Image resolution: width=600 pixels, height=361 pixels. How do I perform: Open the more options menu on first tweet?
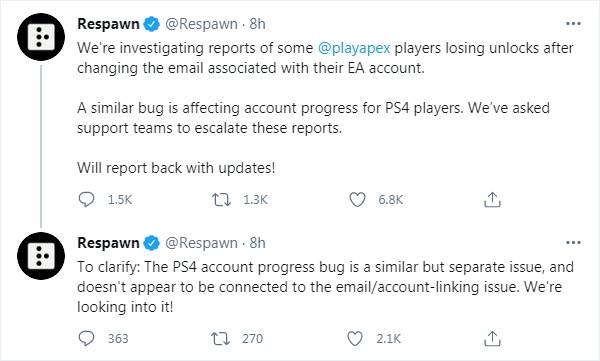(x=573, y=24)
